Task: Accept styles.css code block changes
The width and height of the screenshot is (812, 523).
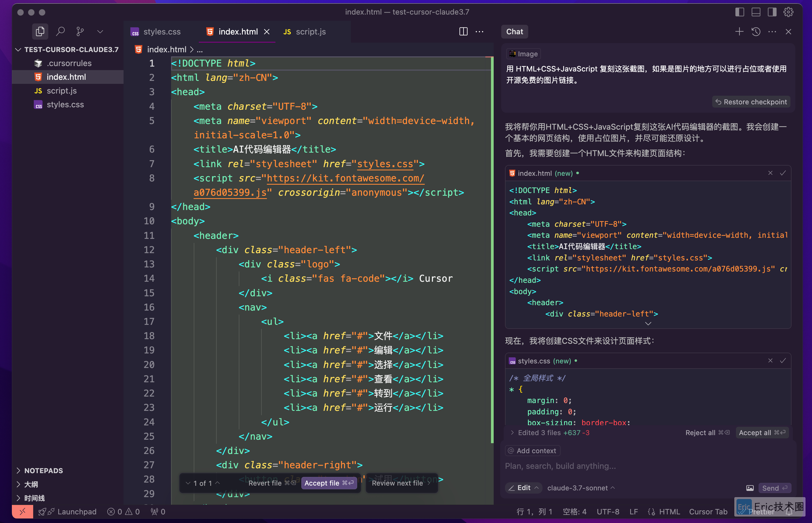Action: pyautogui.click(x=783, y=361)
